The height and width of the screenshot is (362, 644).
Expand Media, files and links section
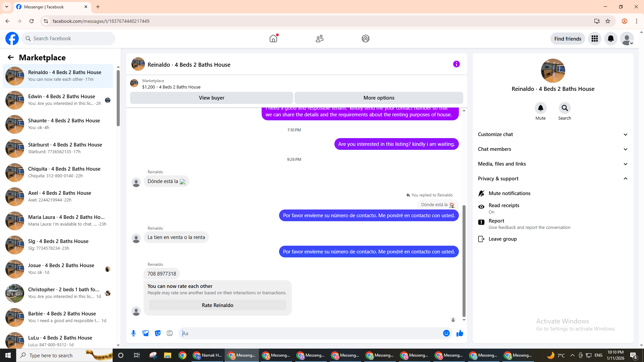point(552,164)
